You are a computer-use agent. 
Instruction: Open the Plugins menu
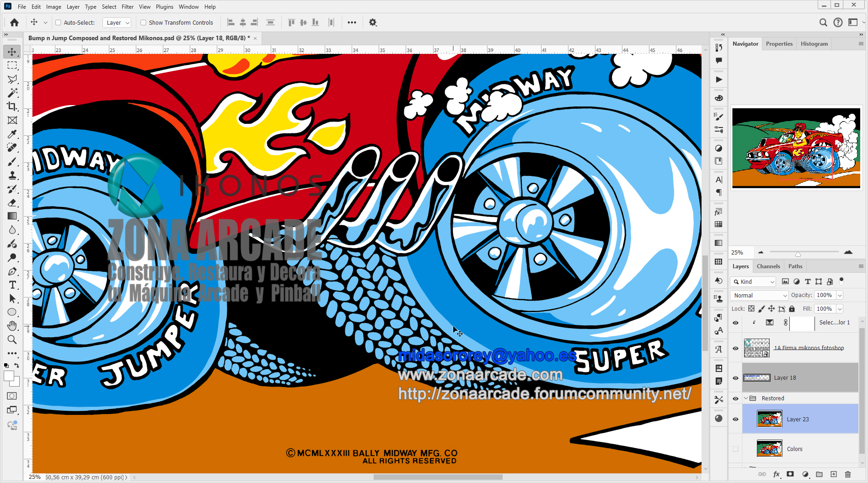click(x=165, y=7)
